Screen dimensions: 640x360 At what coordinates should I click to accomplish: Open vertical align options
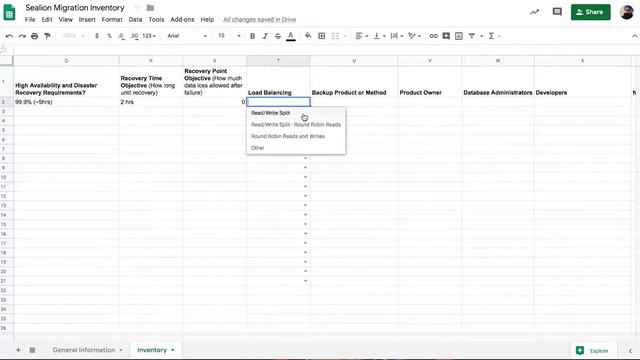[x=379, y=36]
